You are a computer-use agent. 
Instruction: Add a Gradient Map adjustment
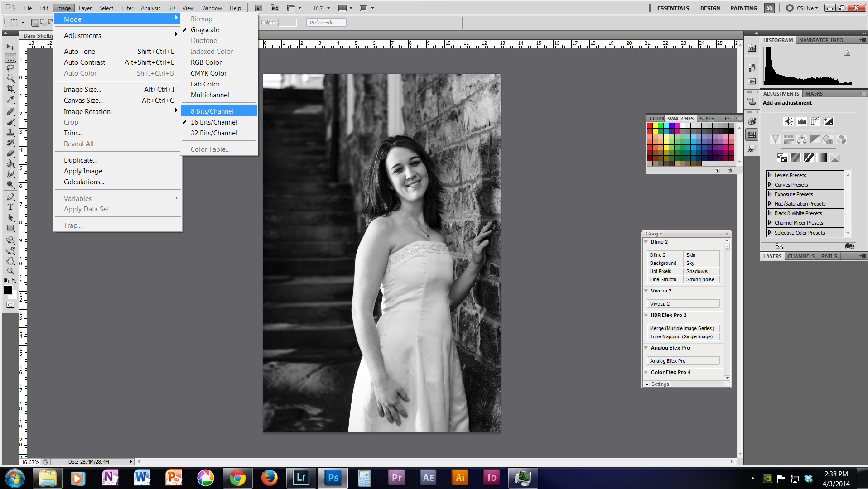[822, 158]
